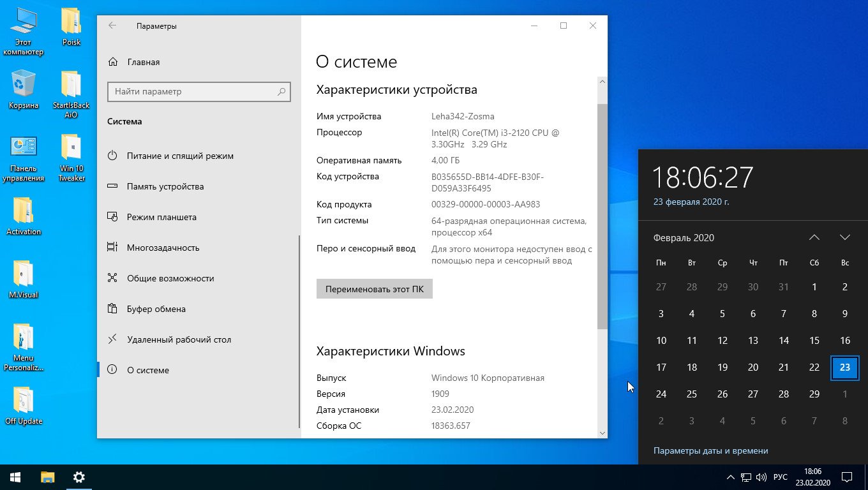Open Питание и спящий режим

(x=180, y=156)
